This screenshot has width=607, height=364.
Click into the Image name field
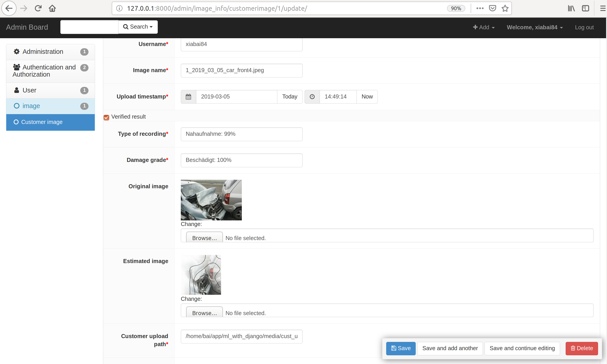click(242, 70)
